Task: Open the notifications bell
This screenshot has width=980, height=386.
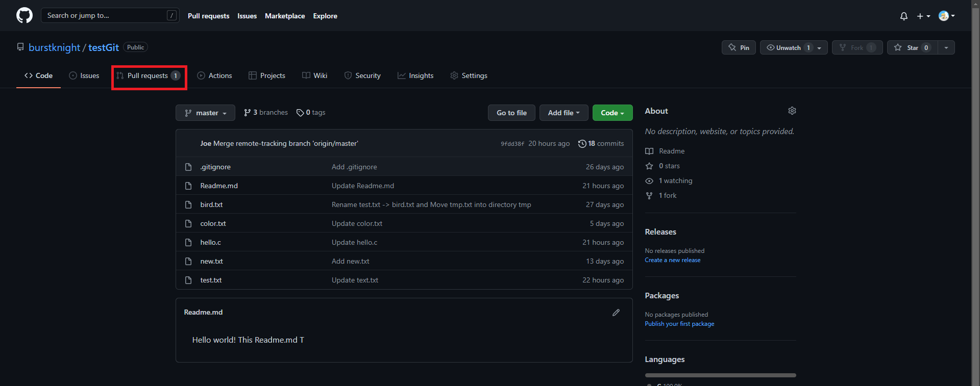Action: point(904,16)
